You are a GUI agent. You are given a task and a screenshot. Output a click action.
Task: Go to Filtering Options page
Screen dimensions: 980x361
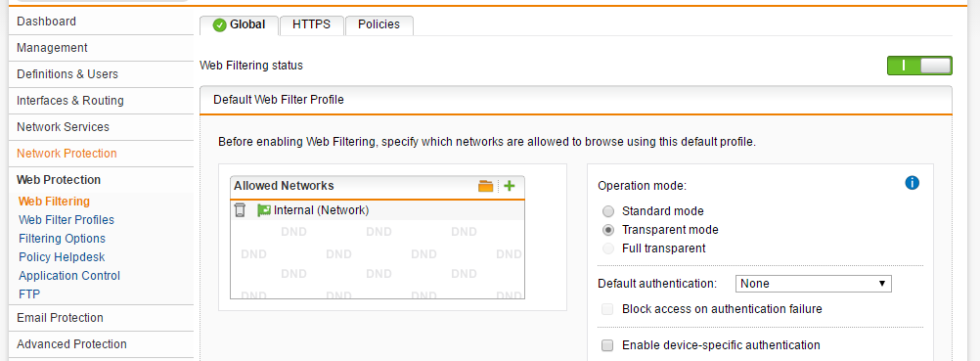click(62, 239)
